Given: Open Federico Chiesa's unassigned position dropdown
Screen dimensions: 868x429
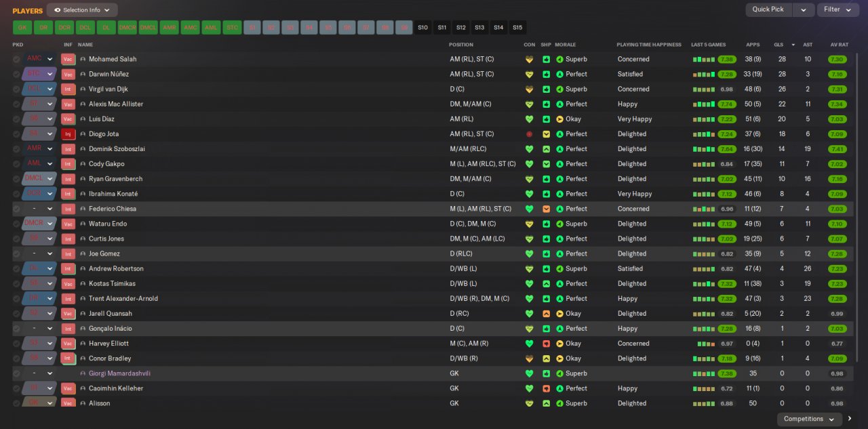Looking at the screenshot, I should (39, 209).
